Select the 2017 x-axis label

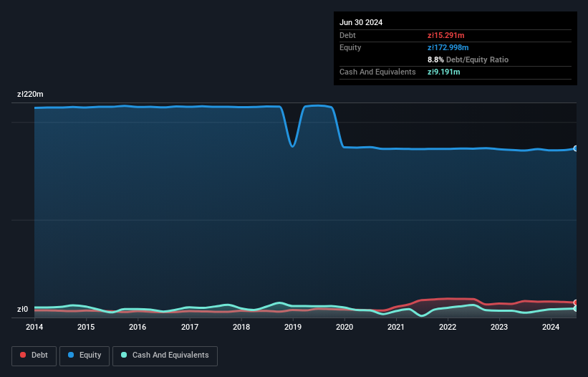click(x=190, y=327)
